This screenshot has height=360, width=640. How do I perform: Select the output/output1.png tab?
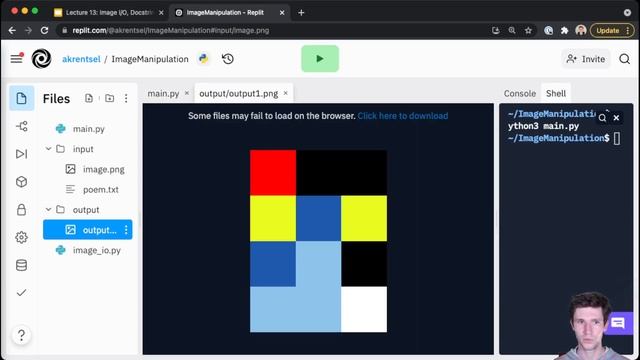tap(238, 93)
